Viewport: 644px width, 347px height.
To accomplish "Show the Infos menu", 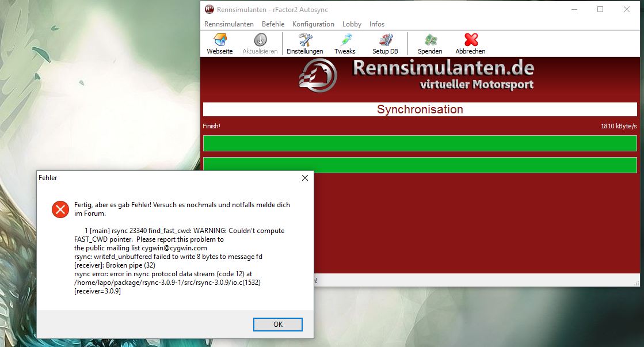I will click(377, 24).
